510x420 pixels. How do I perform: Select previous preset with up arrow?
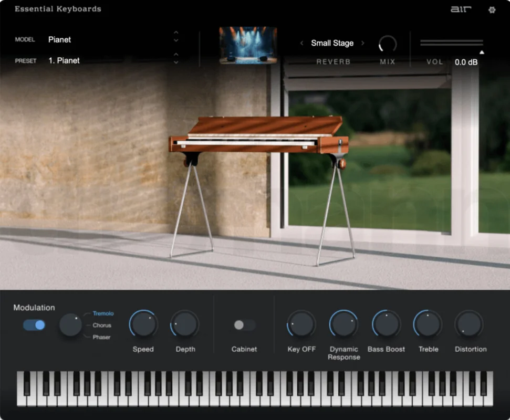(176, 54)
